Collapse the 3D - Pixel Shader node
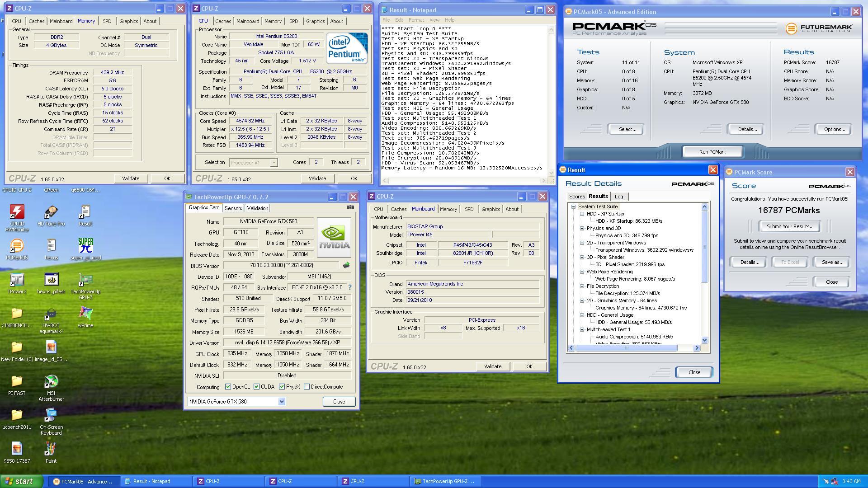This screenshot has height=488, width=868. coord(582,257)
